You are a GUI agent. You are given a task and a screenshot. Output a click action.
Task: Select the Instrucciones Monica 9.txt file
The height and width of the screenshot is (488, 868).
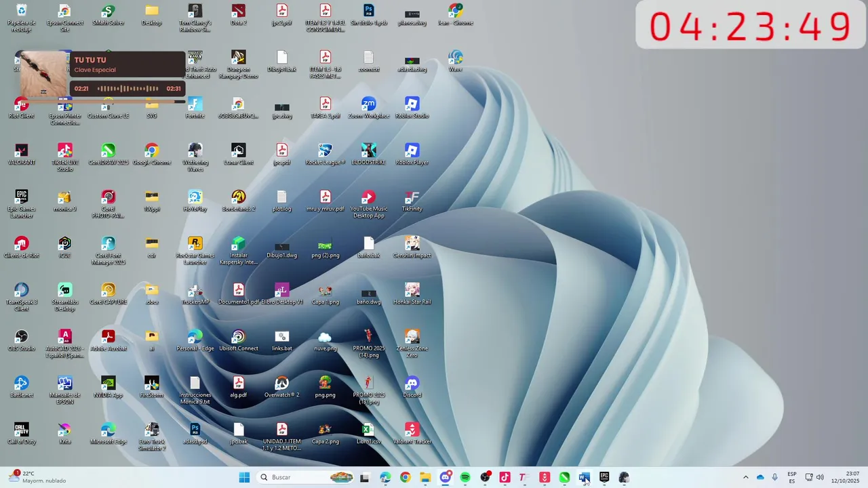coord(195,390)
